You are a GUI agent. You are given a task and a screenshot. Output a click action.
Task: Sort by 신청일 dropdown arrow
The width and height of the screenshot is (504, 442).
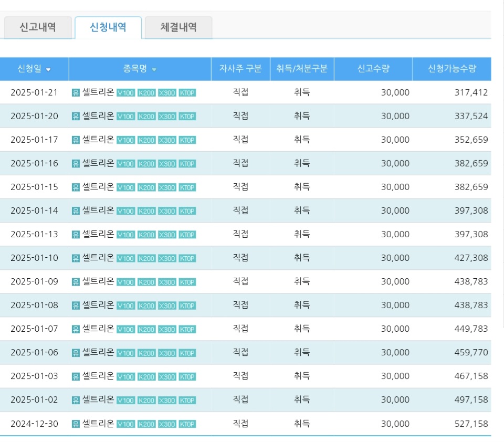click(x=48, y=69)
